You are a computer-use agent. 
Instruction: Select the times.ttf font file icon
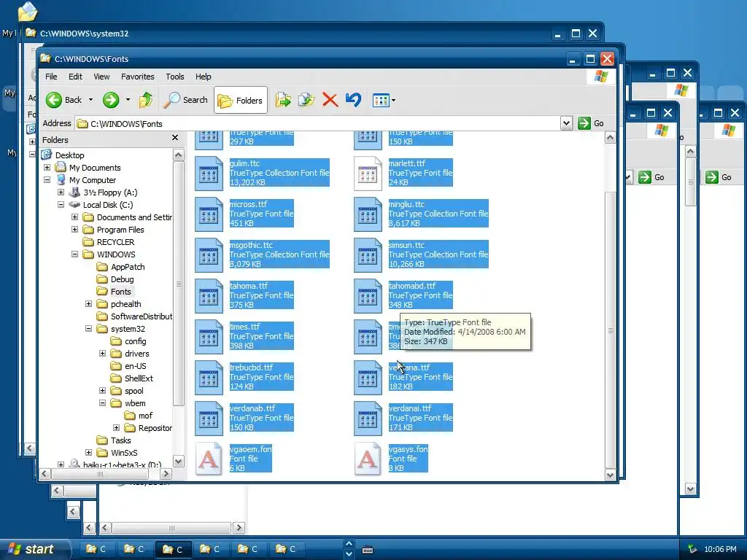209,337
